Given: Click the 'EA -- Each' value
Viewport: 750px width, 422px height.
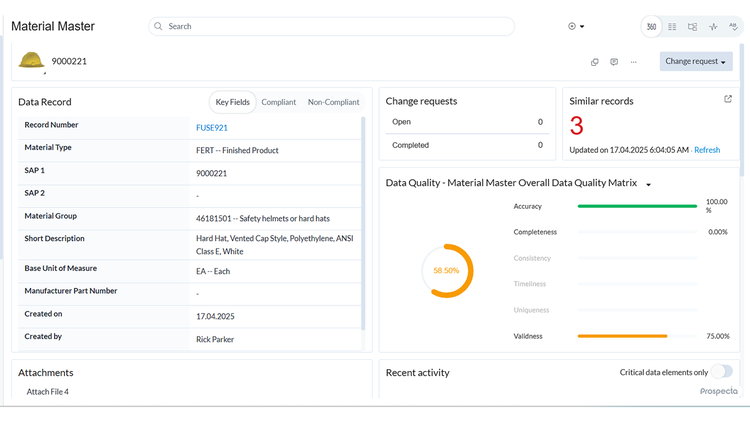Looking at the screenshot, I should coord(213,271).
